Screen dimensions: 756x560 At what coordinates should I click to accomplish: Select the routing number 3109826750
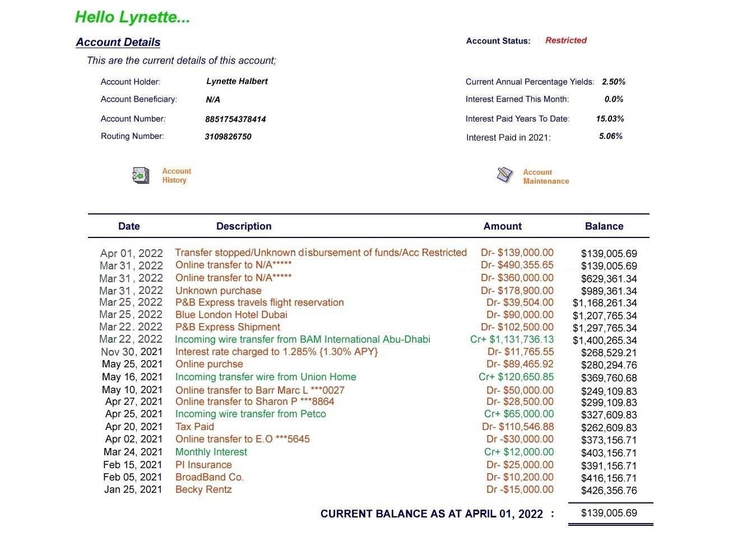pyautogui.click(x=228, y=137)
